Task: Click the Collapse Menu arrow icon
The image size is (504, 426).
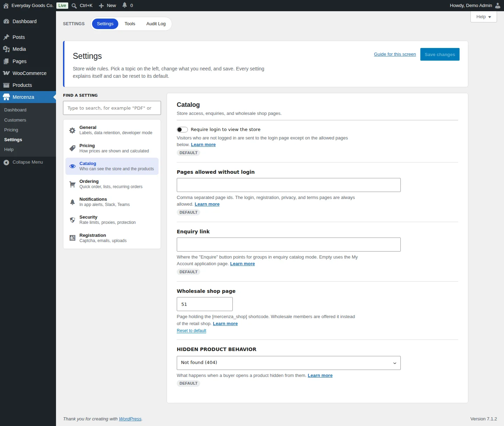Action: (x=6, y=162)
